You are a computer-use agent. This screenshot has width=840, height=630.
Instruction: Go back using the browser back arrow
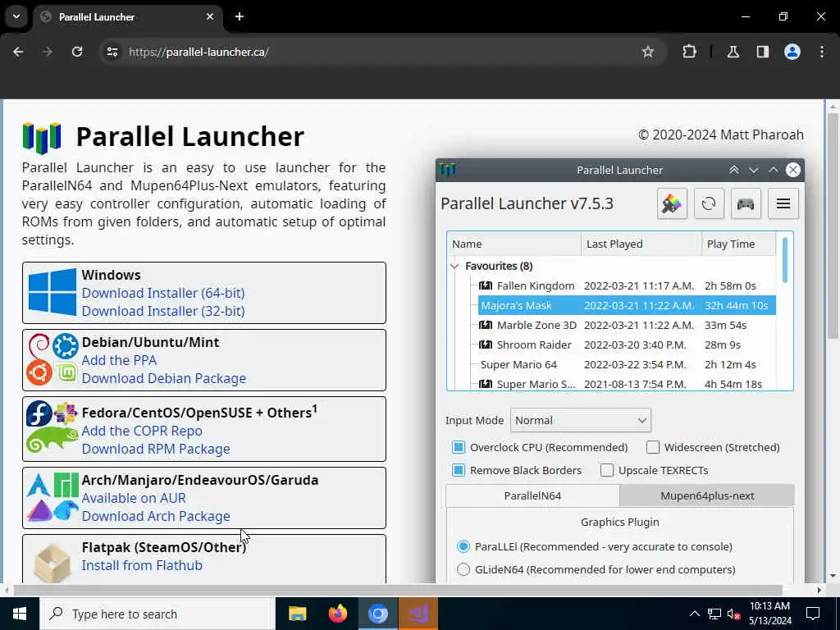(x=18, y=52)
